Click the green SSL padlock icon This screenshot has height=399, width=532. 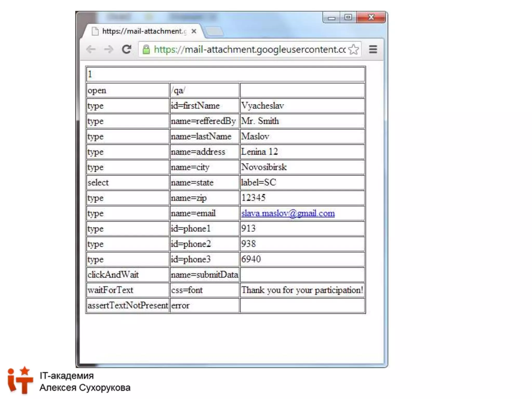pos(146,49)
